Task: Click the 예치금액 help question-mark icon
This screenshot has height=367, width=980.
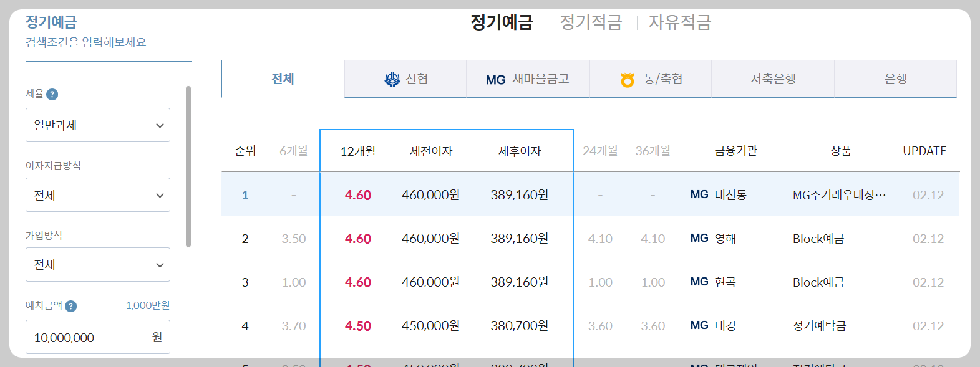Action: coord(70,306)
